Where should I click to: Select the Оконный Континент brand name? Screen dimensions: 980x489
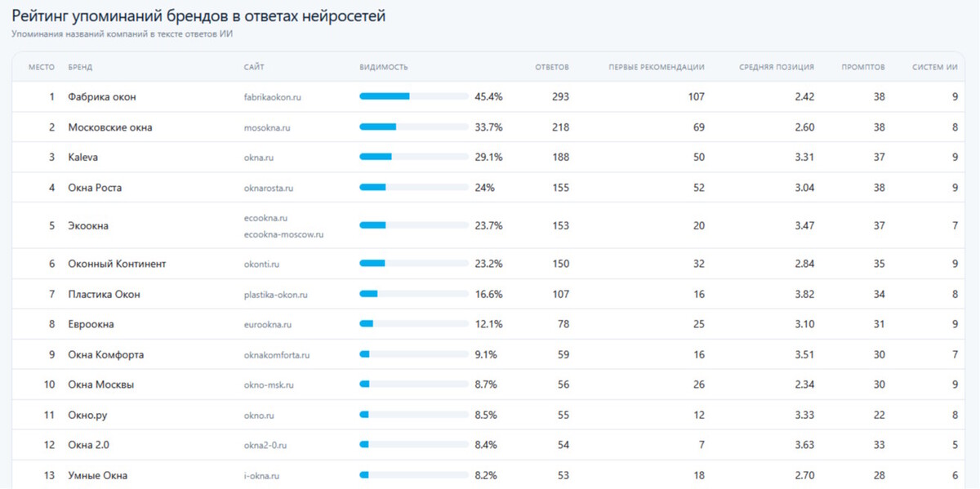click(117, 265)
